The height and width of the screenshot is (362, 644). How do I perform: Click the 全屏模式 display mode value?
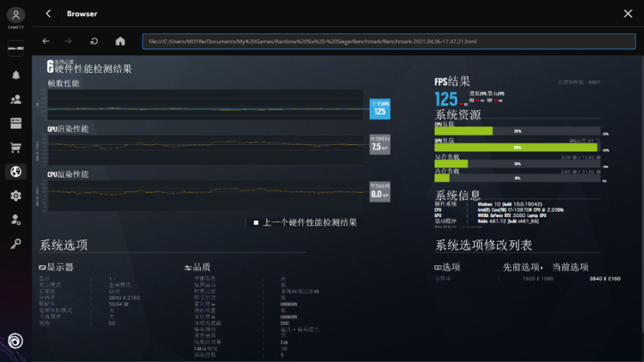[x=120, y=285]
